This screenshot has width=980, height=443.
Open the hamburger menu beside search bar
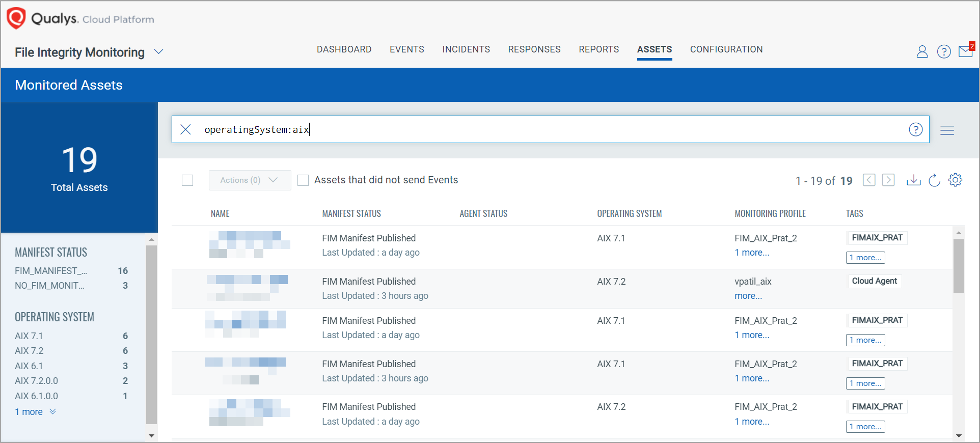point(947,130)
